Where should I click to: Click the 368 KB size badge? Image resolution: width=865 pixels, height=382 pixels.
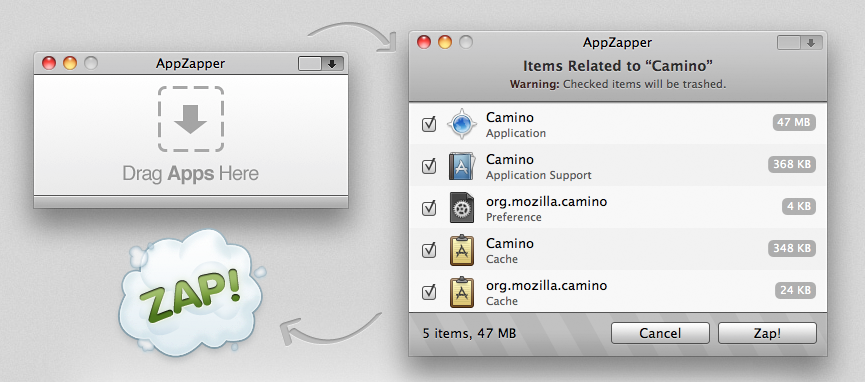click(x=792, y=165)
